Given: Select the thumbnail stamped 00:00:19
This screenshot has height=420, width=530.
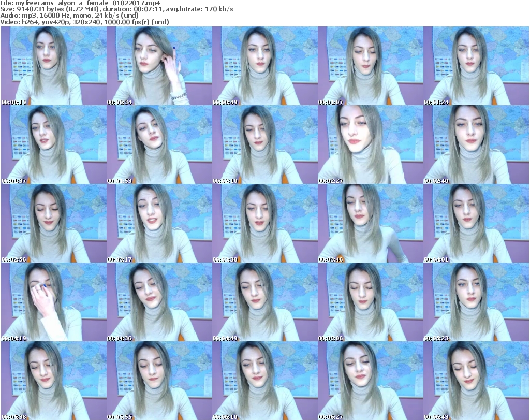Looking at the screenshot, I should pyautogui.click(x=54, y=66).
